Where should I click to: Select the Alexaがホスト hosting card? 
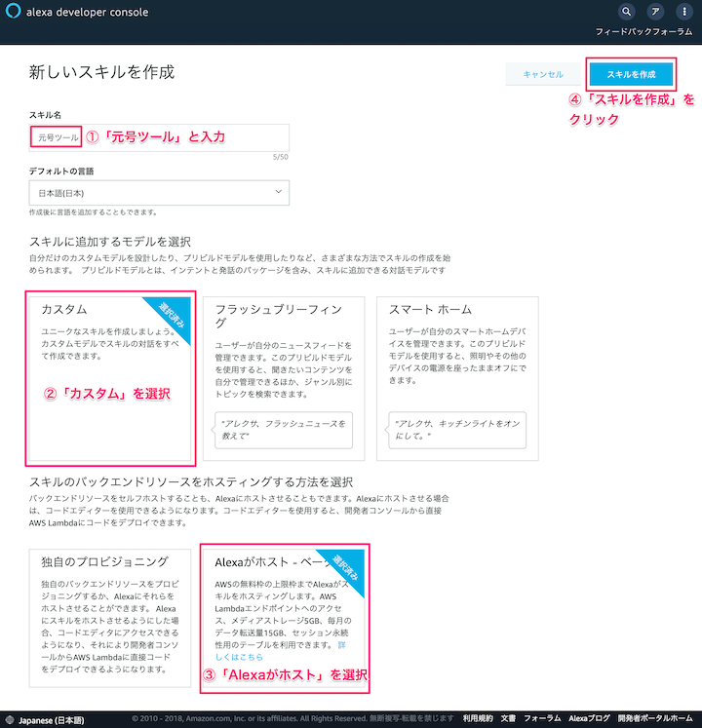point(284,618)
